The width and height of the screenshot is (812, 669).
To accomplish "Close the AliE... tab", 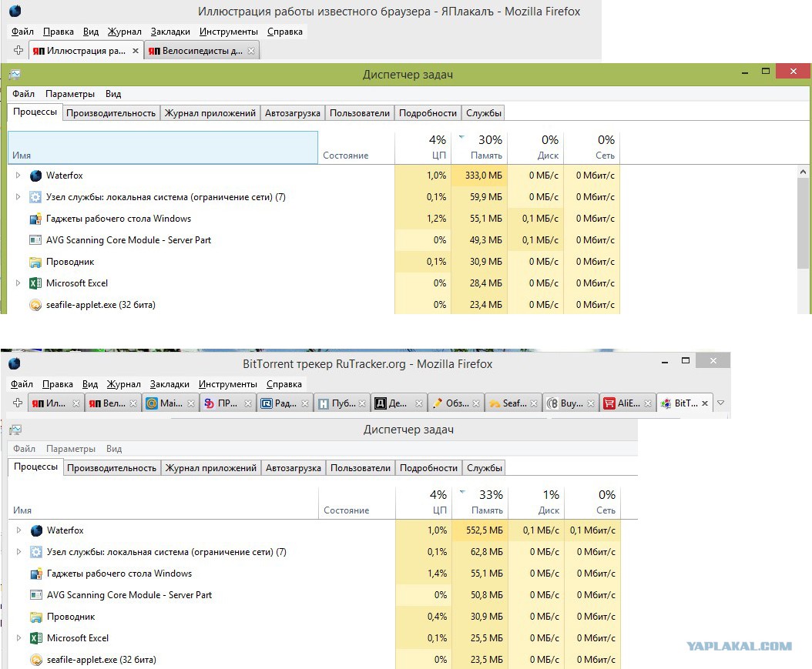I will coord(648,403).
